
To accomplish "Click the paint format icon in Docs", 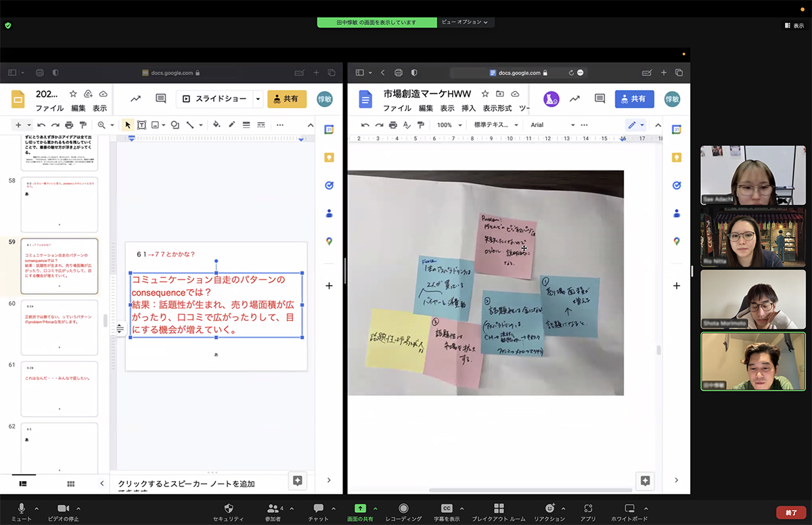I will click(x=421, y=125).
